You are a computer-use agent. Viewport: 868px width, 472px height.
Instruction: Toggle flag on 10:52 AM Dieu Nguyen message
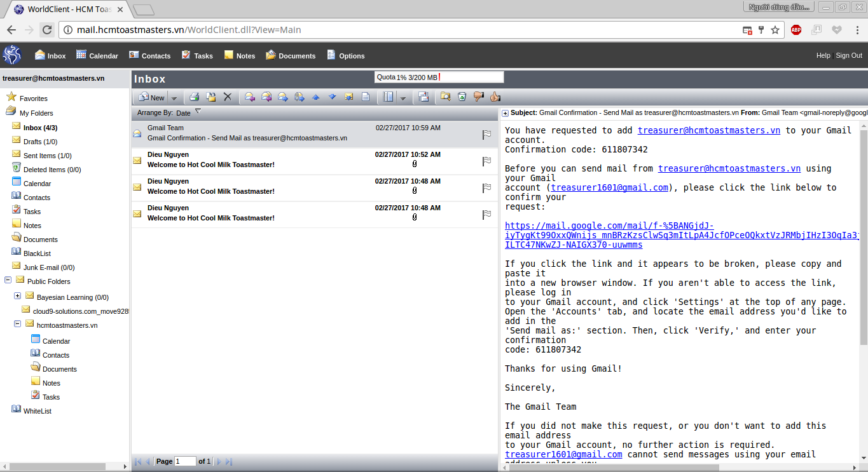(x=486, y=161)
